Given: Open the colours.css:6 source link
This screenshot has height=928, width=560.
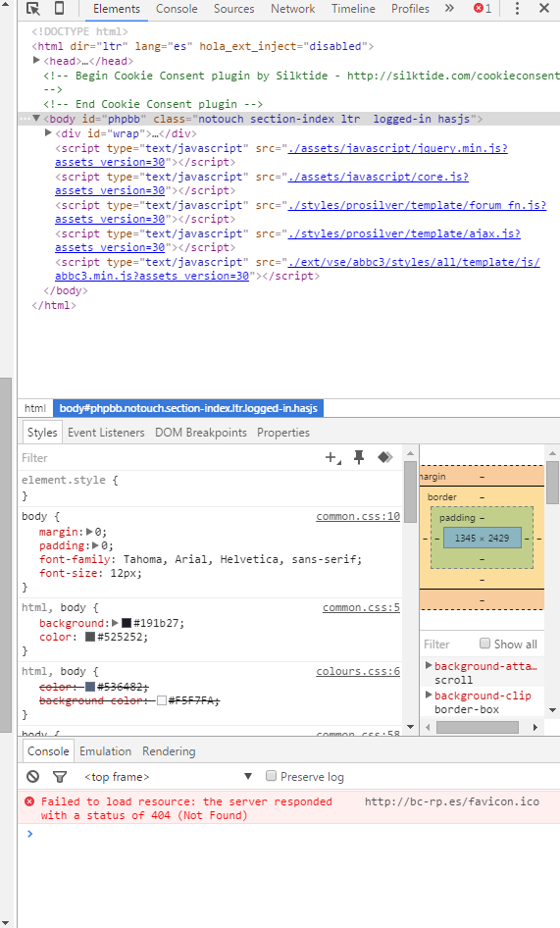Looking at the screenshot, I should tap(358, 671).
